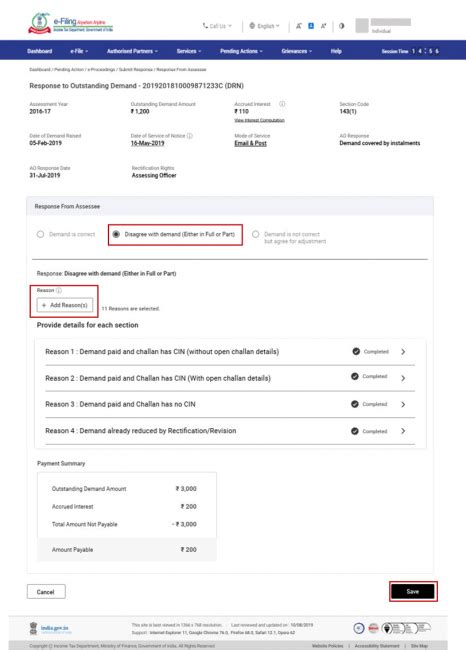Open Grievances menu
466x650 pixels.
coord(296,51)
